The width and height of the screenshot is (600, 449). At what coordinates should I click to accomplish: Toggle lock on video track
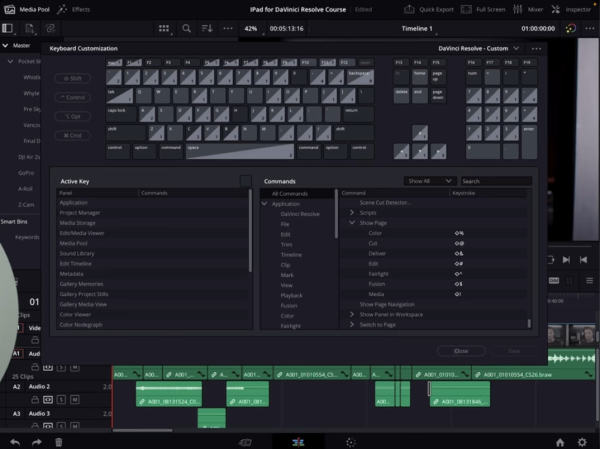(35, 340)
